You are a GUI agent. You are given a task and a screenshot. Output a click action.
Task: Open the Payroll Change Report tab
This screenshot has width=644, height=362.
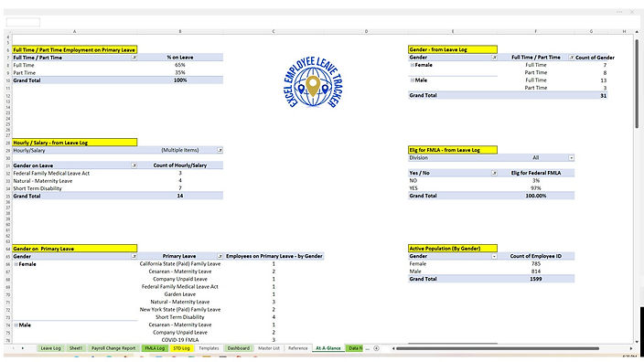[113, 348]
